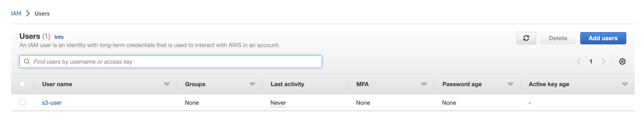Click the Delete button

pyautogui.click(x=558, y=38)
